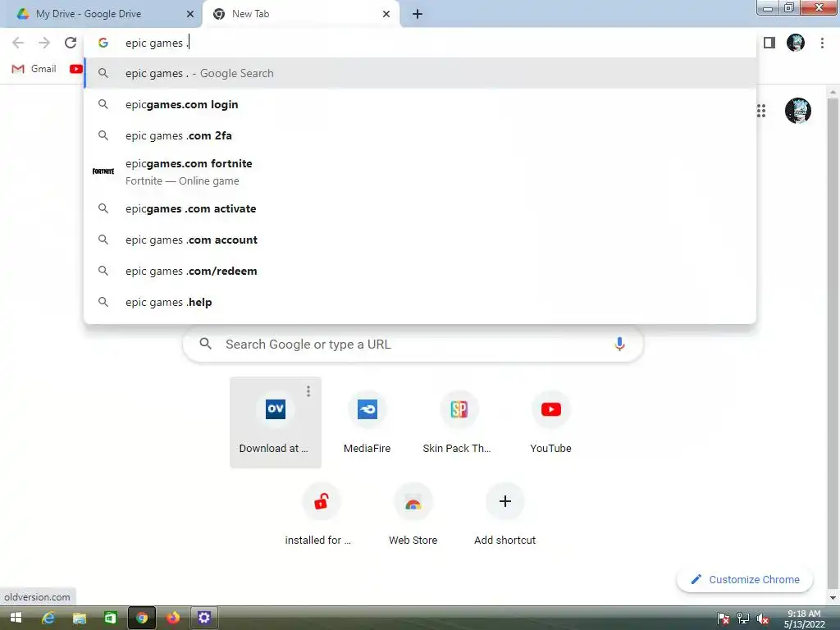Select the New Tab browser tab
The image size is (840, 630).
click(300, 14)
